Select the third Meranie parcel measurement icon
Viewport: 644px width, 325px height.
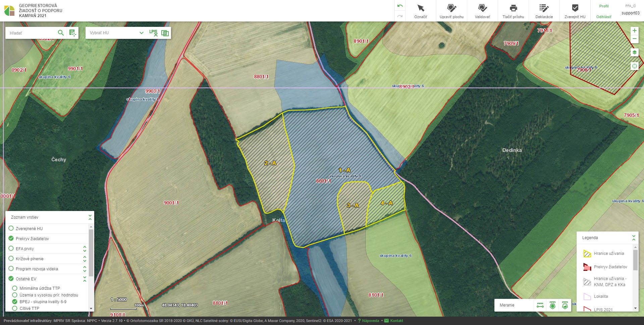[x=565, y=305]
